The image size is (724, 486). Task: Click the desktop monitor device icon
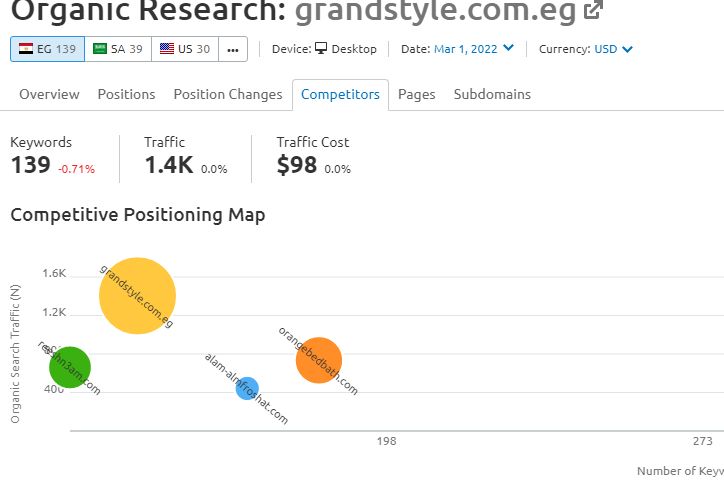321,49
